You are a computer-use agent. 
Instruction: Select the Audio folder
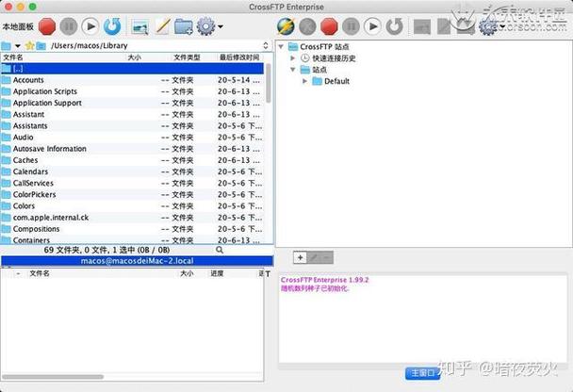[132, 137]
